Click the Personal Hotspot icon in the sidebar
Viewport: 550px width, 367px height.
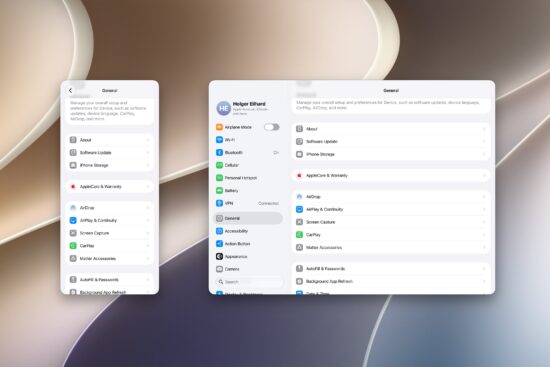click(219, 178)
